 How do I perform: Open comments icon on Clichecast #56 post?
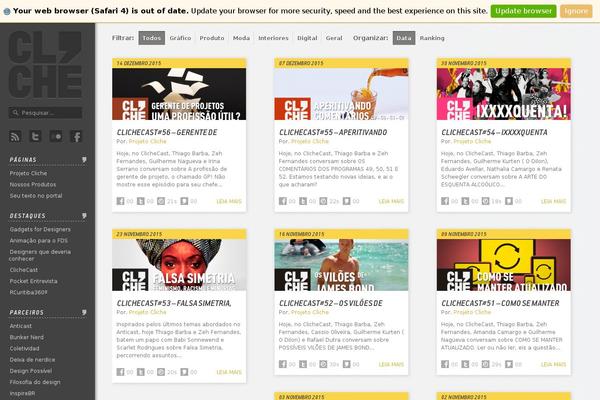[186, 201]
